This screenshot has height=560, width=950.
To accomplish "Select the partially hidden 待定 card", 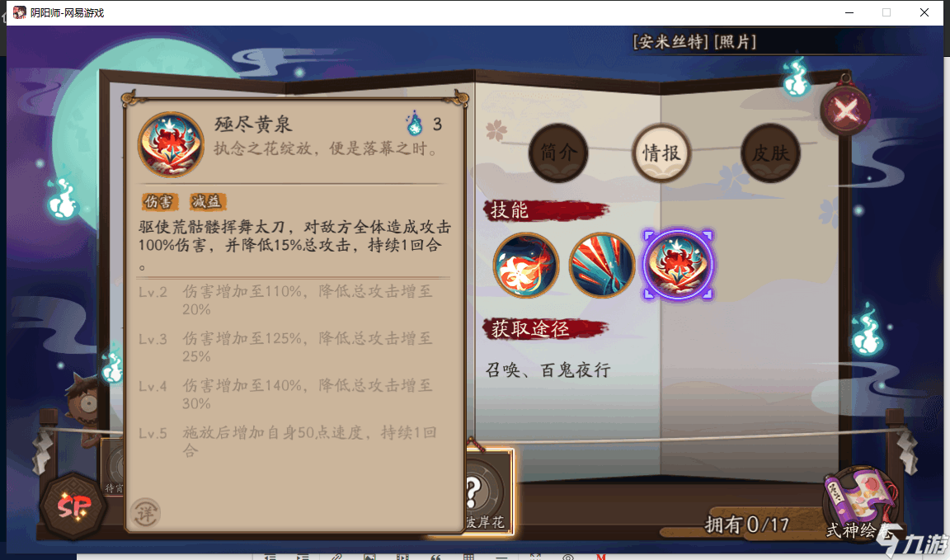I will [x=113, y=468].
